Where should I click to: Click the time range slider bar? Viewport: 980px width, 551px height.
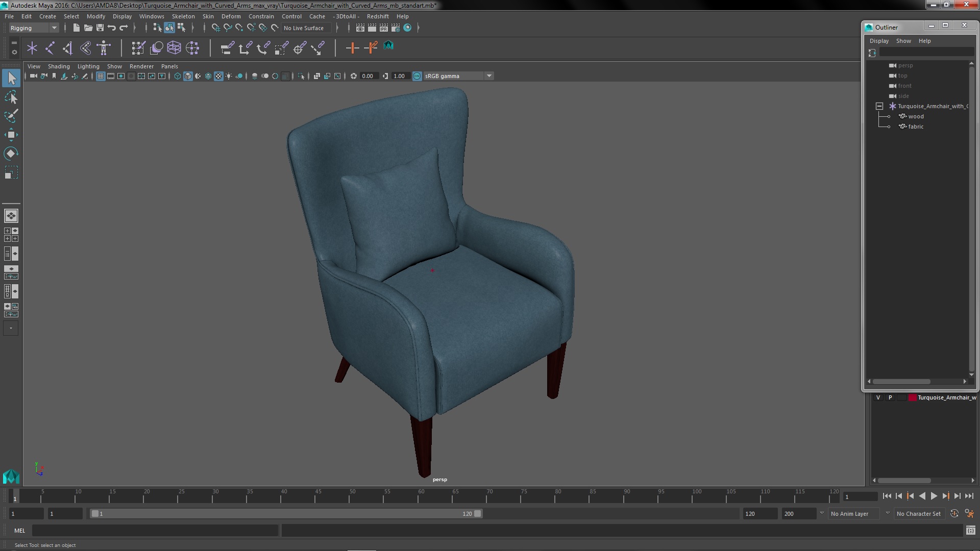click(x=286, y=514)
